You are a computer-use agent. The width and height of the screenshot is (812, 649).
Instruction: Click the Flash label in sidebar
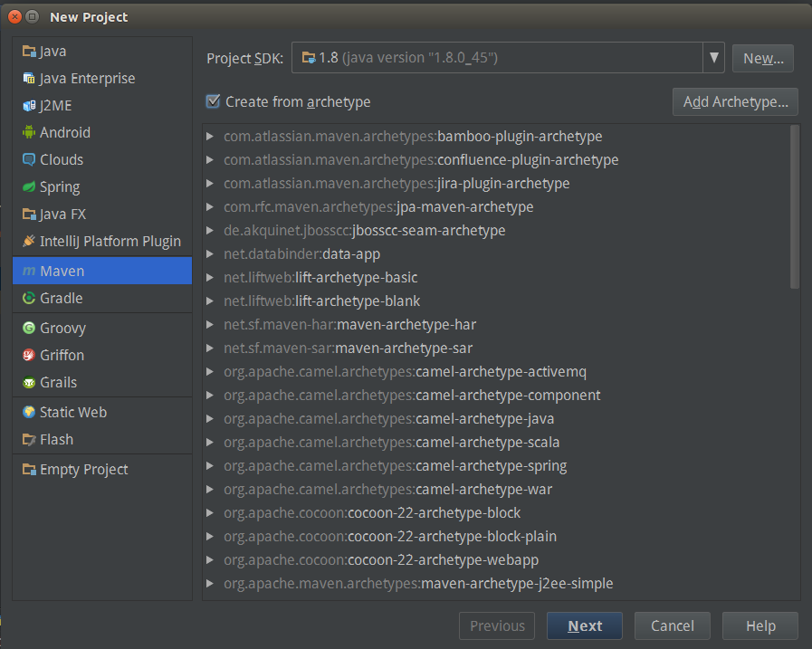[56, 440]
